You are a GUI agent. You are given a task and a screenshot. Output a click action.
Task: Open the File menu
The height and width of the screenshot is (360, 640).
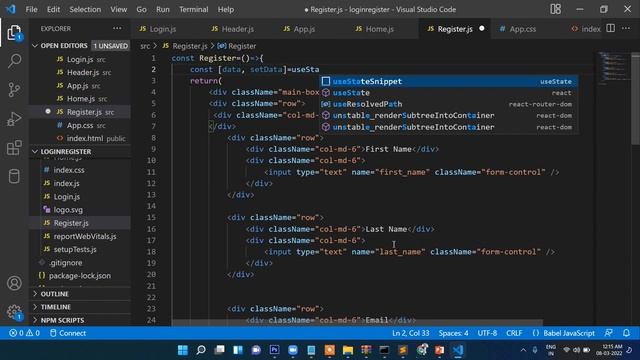(31, 9)
